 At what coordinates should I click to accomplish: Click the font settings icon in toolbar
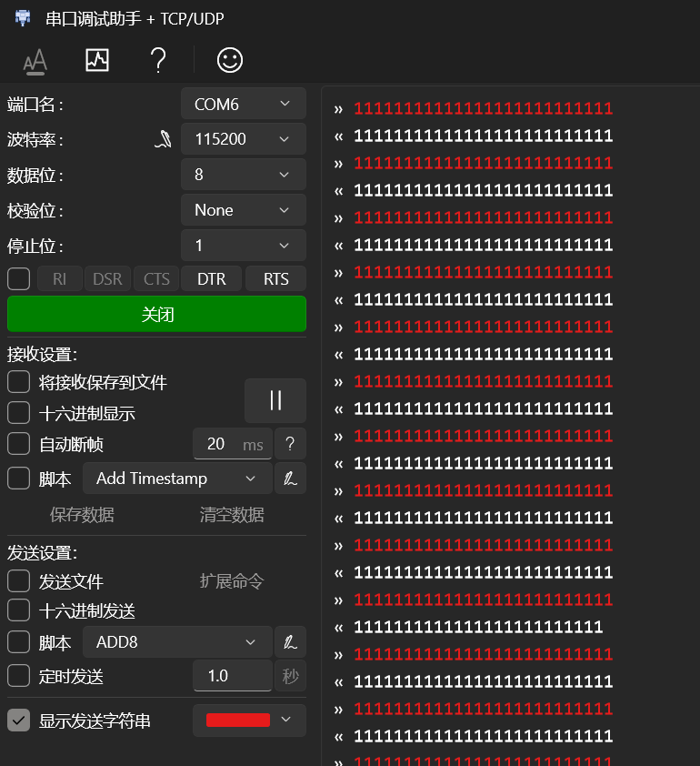35,61
